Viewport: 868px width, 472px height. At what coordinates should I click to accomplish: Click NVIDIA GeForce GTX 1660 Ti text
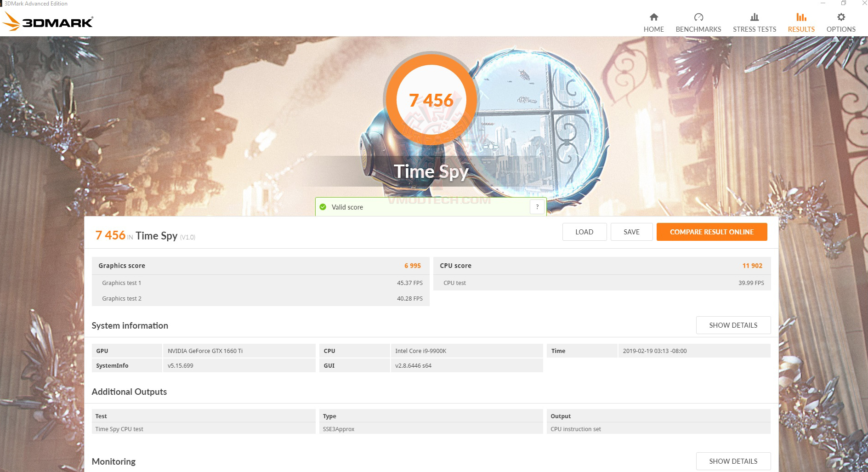click(x=205, y=351)
